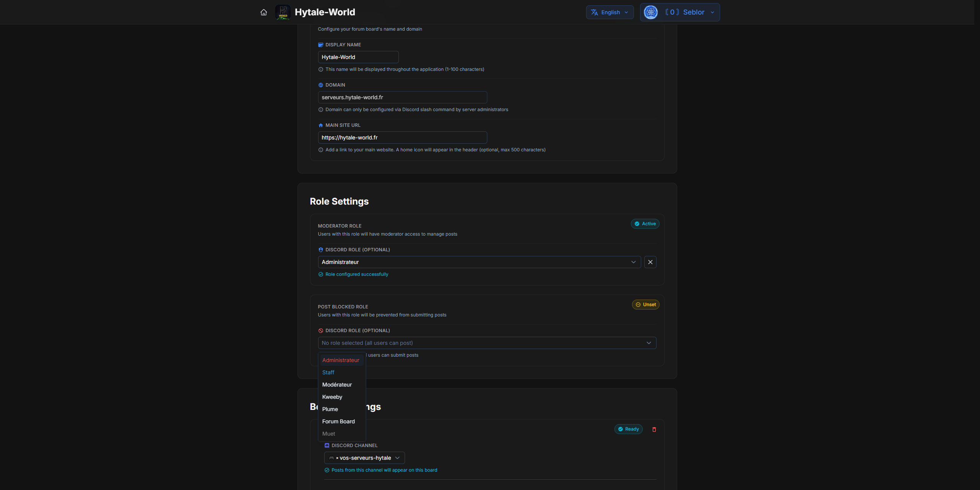Viewport: 980px width, 490px height.
Task: Edit the Display Name field
Action: coord(358,57)
